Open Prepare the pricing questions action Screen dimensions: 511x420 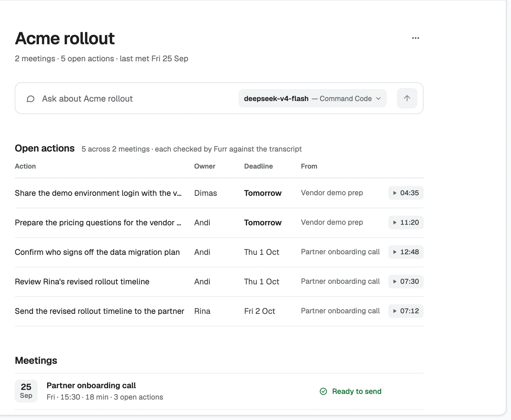click(98, 222)
